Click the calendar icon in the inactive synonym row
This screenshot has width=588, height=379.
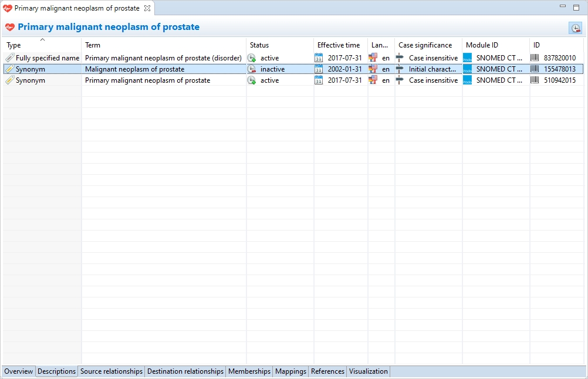[x=319, y=69]
